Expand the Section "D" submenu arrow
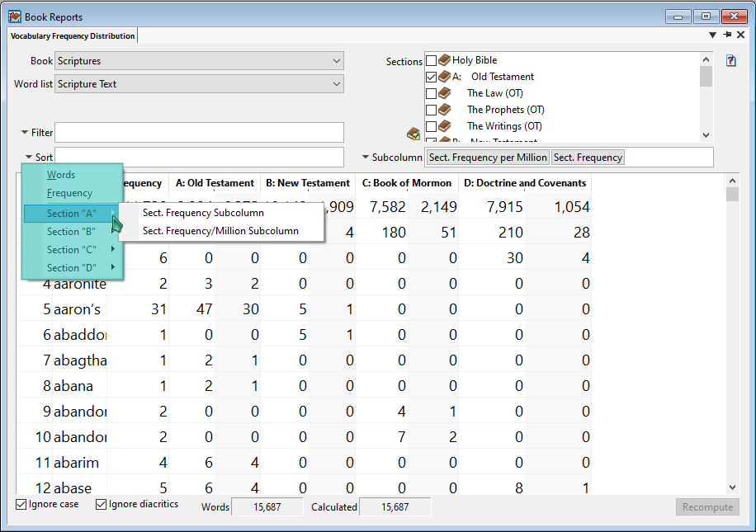Viewport: 756px width, 532px height. click(x=113, y=267)
